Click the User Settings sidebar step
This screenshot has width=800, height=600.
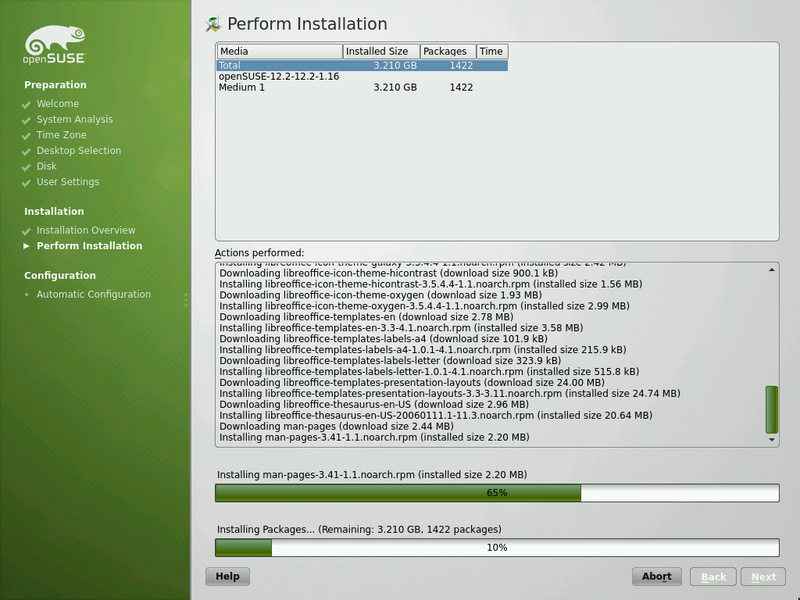pos(68,182)
